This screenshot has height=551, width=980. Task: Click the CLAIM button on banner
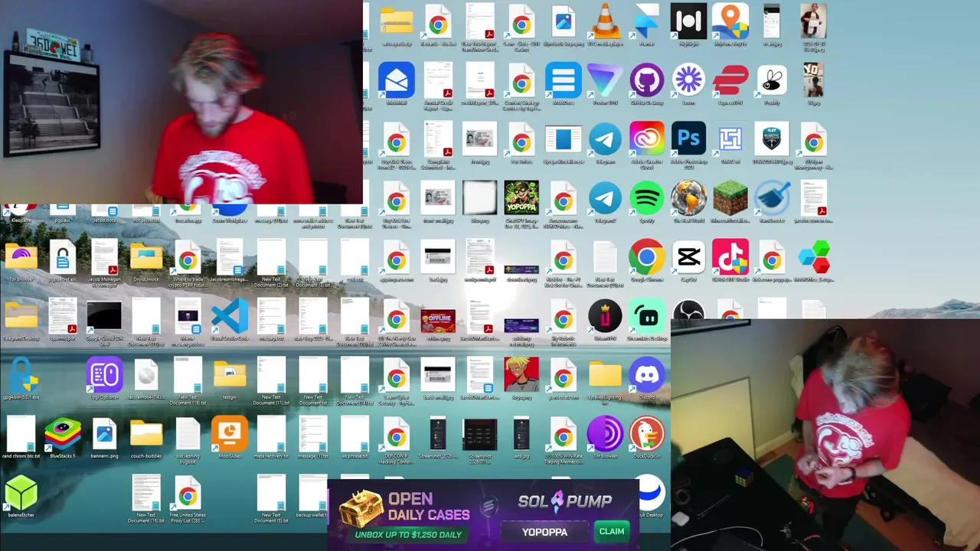[x=612, y=531]
